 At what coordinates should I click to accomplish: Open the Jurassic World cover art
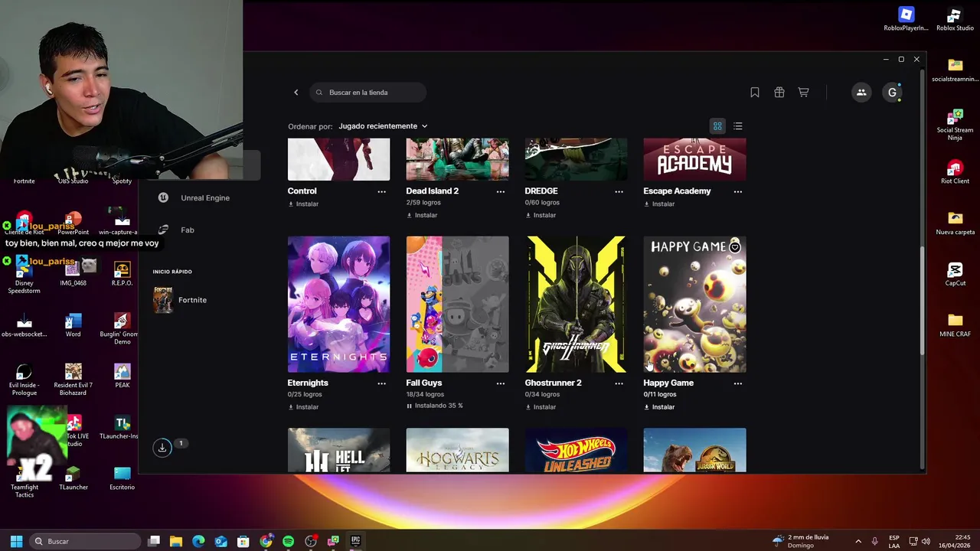pyautogui.click(x=694, y=450)
